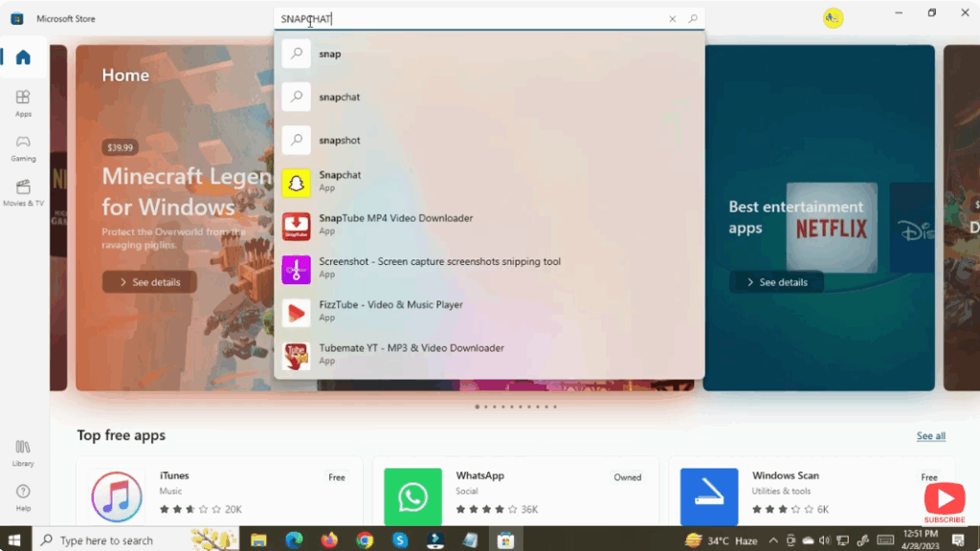Go to Gaming section in sidebar
980x551 pixels.
pos(23,147)
